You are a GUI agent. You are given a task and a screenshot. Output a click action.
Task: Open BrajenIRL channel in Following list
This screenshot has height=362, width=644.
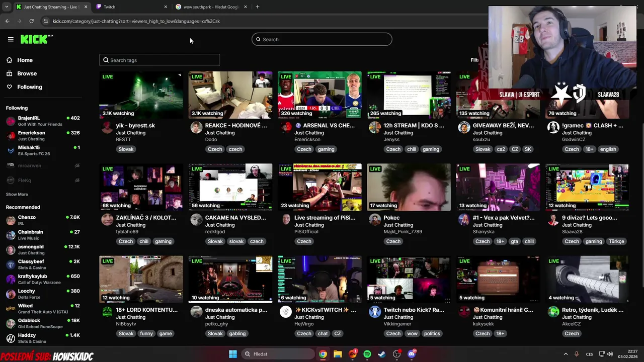click(43, 121)
